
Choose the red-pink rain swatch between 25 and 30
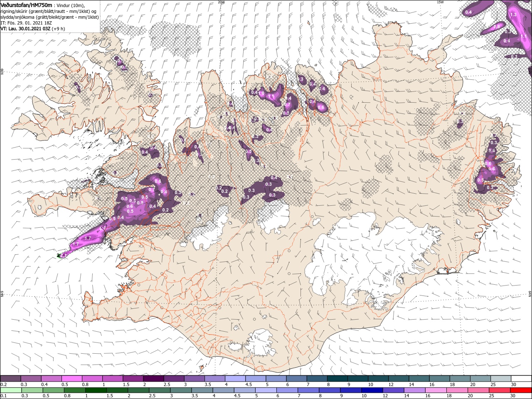[500, 390]
